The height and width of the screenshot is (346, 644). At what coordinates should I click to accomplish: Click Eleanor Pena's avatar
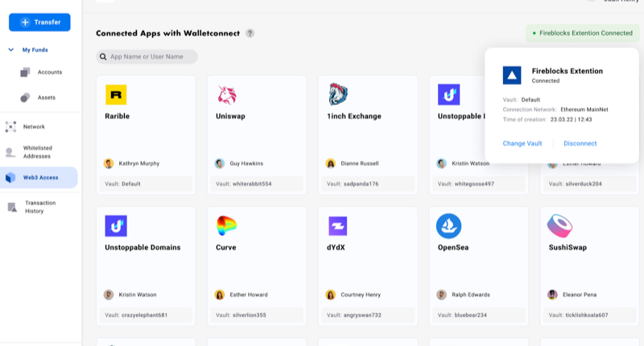pyautogui.click(x=552, y=295)
